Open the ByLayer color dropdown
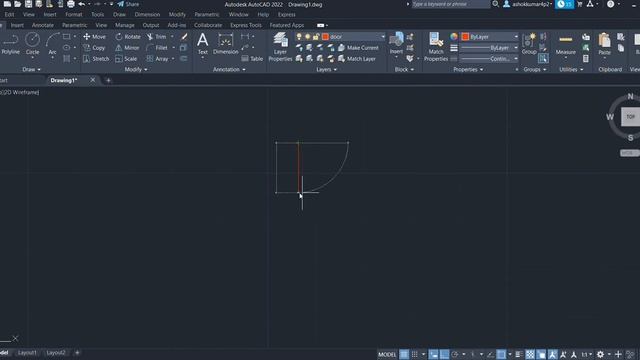The image size is (640, 360). 516,37
